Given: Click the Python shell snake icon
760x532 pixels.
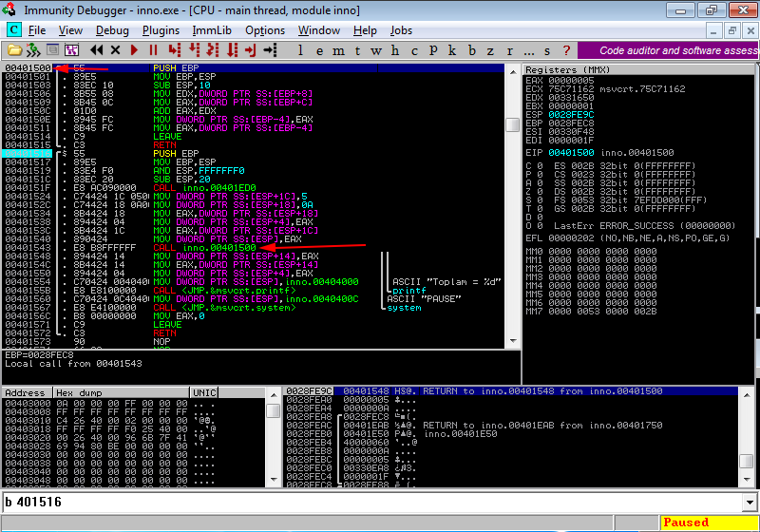Looking at the screenshot, I should click(33, 50).
